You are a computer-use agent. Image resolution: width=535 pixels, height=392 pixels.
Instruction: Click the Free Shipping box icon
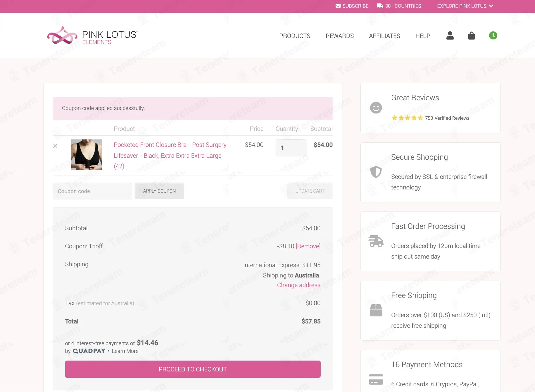point(376,310)
